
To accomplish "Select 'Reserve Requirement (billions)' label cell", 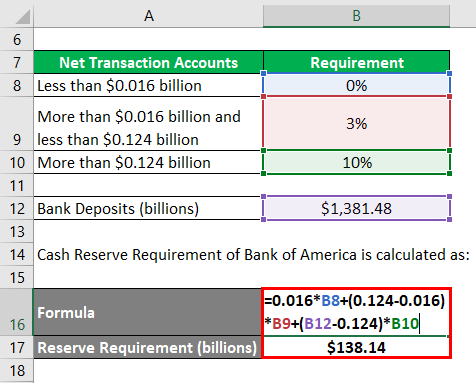I will (149, 347).
